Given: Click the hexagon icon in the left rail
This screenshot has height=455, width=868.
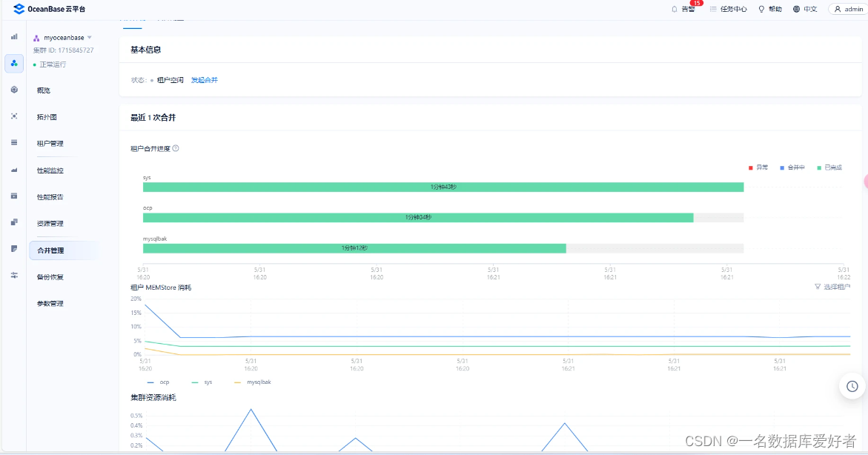Looking at the screenshot, I should 14,90.
